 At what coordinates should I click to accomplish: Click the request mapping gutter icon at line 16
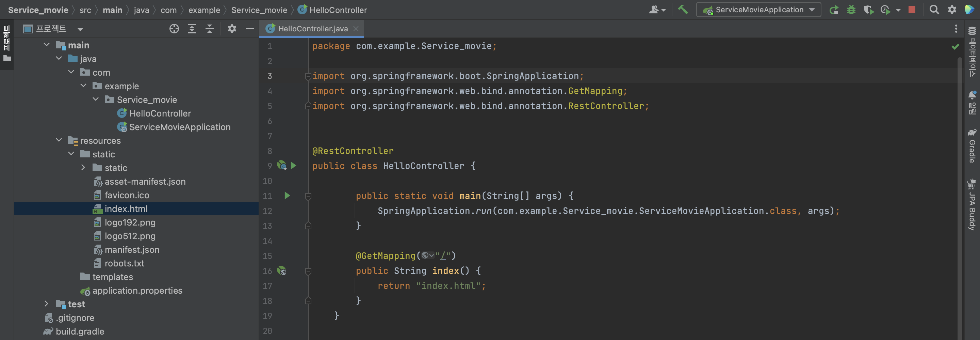tap(281, 271)
